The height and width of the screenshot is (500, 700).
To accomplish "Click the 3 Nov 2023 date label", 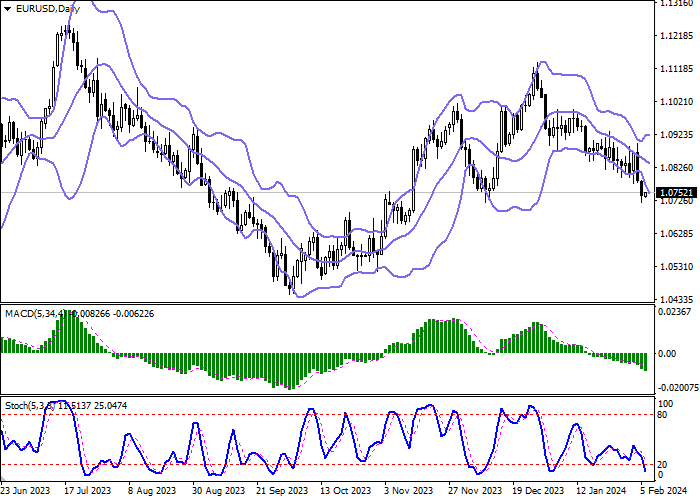I will [x=408, y=490].
